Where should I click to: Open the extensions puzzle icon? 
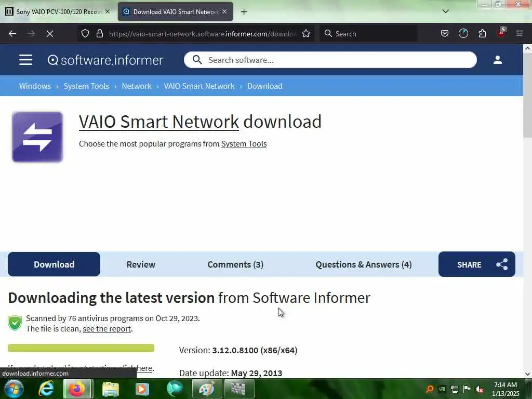[482, 34]
